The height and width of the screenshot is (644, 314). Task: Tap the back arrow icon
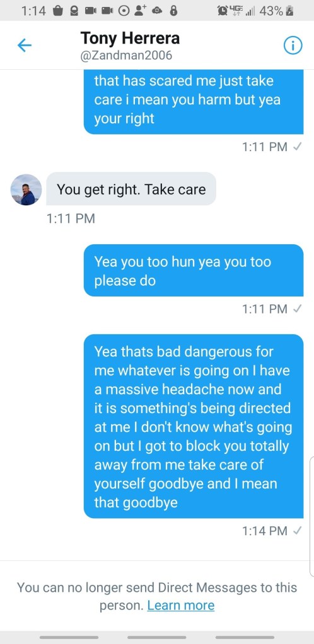coord(25,45)
